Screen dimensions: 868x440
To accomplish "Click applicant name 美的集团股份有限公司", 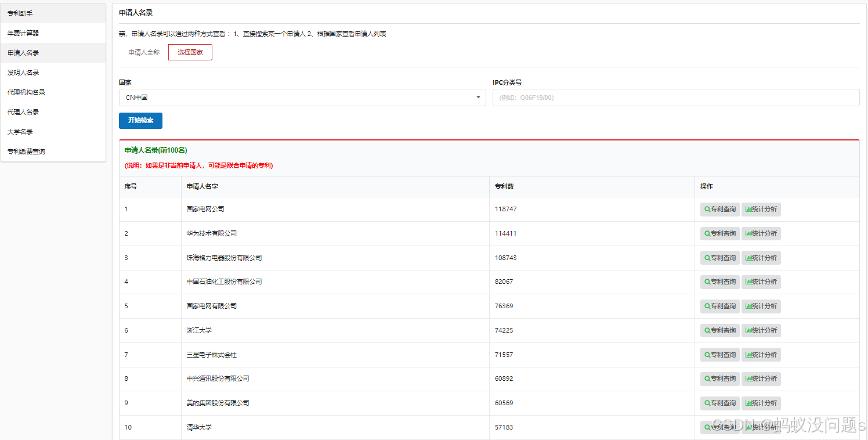I will pyautogui.click(x=218, y=403).
